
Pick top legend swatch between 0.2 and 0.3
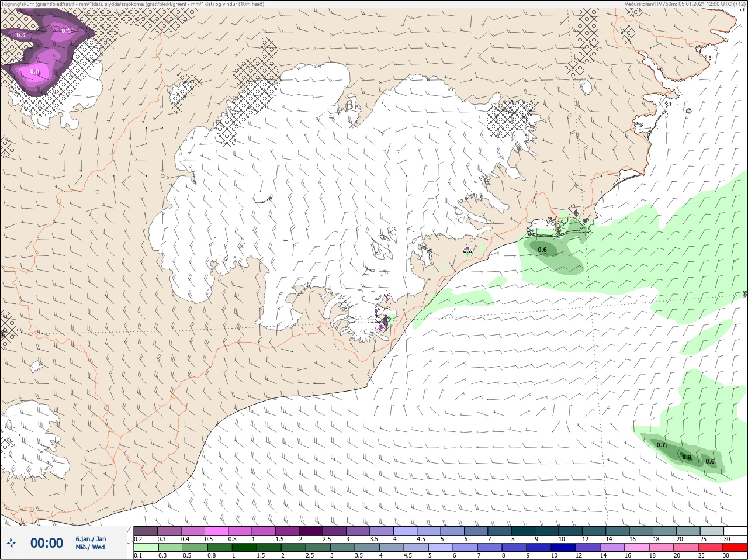point(146,531)
